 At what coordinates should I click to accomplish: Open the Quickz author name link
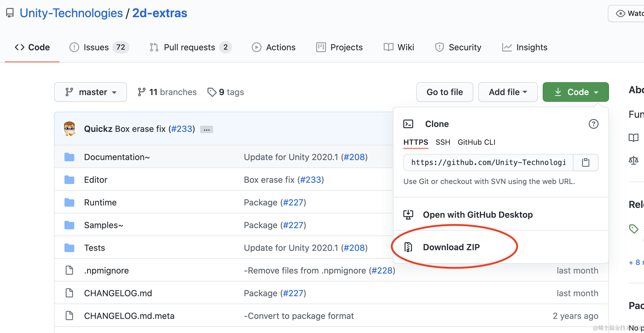[x=98, y=129]
